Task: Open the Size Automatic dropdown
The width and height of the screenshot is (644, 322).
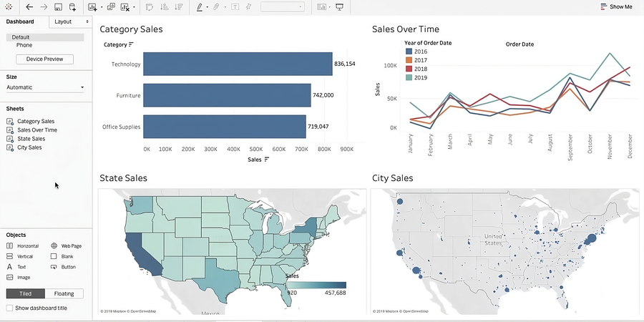Action: 45,87
